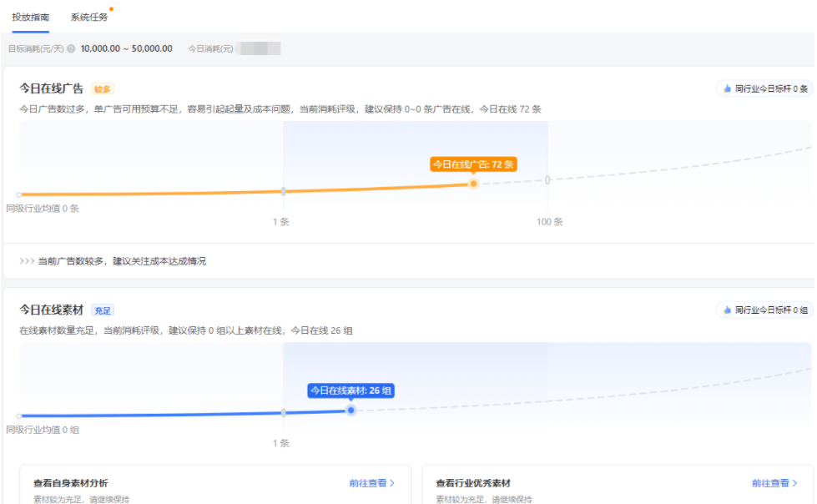Click the 较多 status tag

pos(103,89)
